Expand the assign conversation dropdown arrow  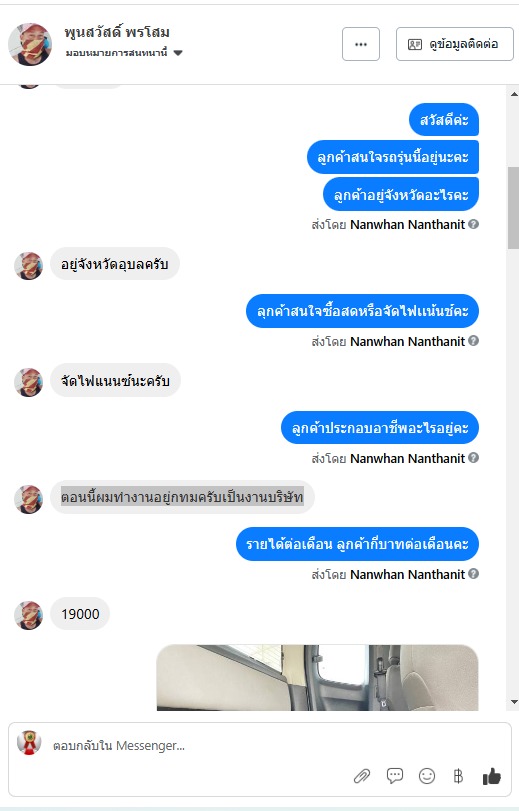(178, 53)
